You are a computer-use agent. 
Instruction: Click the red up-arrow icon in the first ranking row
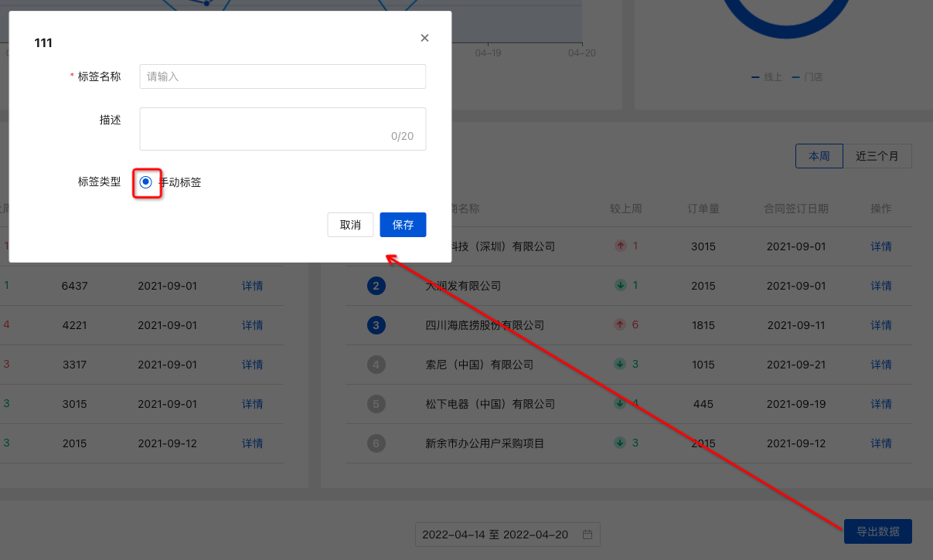[621, 246]
